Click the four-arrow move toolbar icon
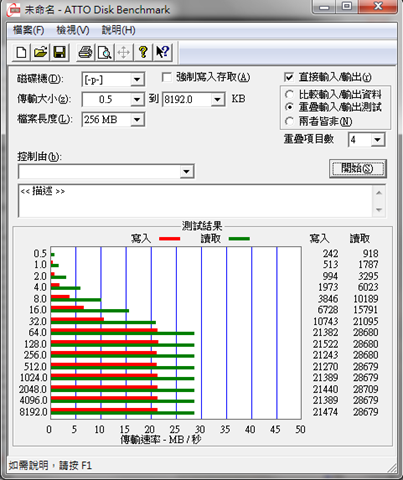The height and width of the screenshot is (480, 403). [x=124, y=52]
